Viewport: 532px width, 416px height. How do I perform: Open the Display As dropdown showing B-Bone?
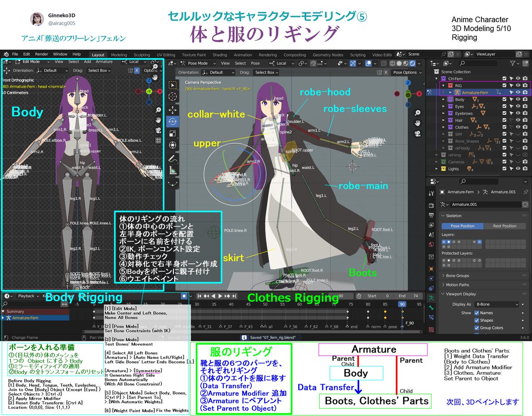(496, 305)
